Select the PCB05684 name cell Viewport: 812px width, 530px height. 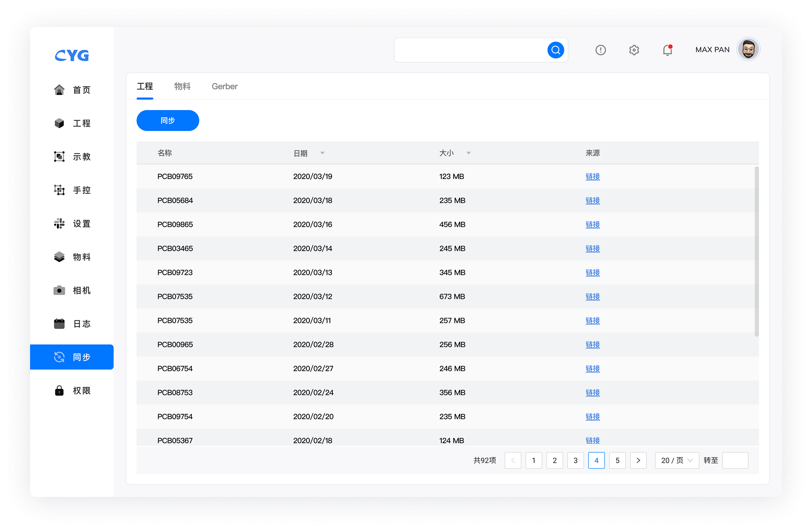(x=175, y=200)
